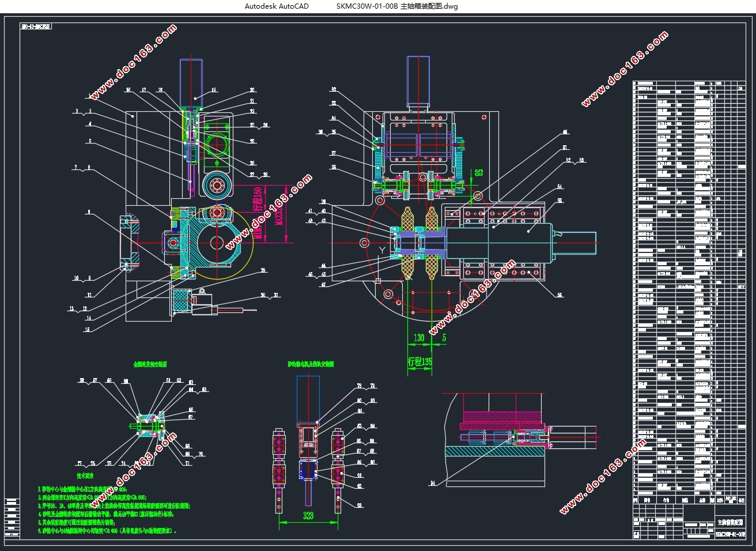Click the window title SKMC30W-01-00B 主轴箱装配图.dwg
The height and width of the screenshot is (551, 756).
(x=397, y=6)
